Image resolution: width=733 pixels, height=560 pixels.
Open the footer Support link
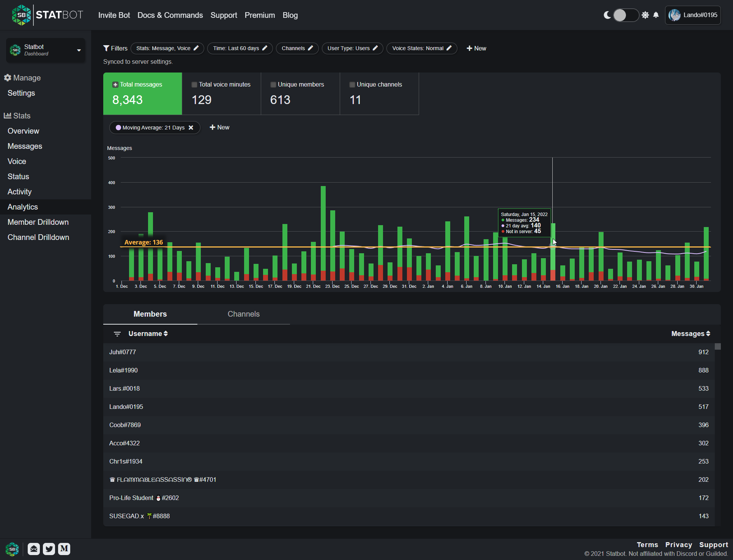point(714,545)
